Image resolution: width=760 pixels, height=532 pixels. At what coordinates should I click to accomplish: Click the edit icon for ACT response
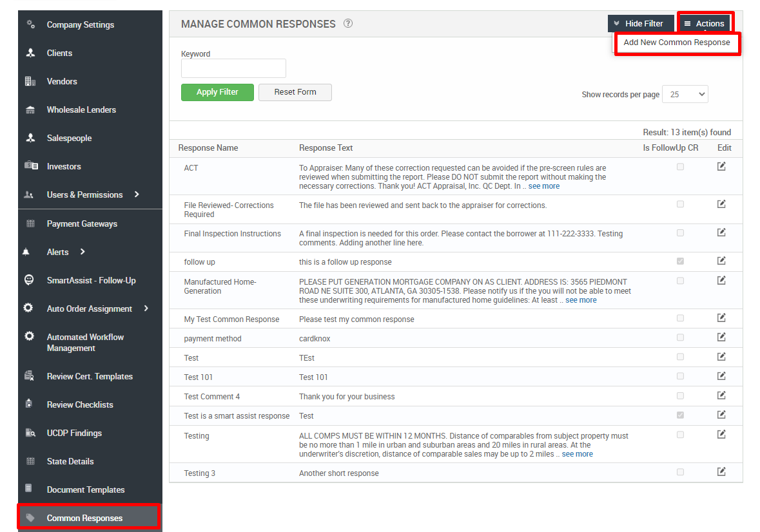click(x=721, y=167)
